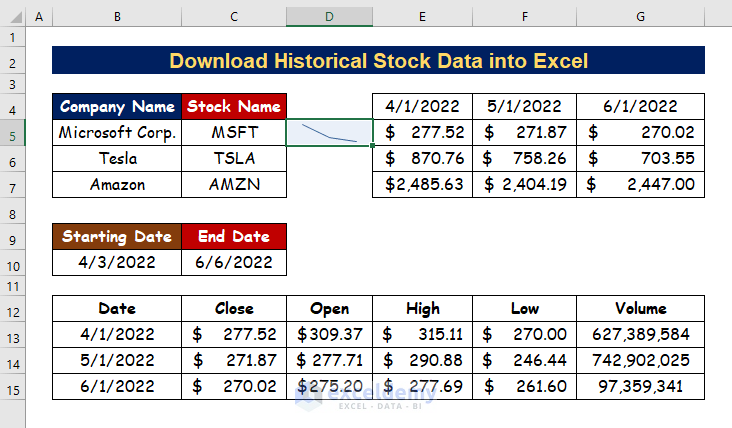732x428 pixels.
Task: Select column A header
Action: pos(38,18)
